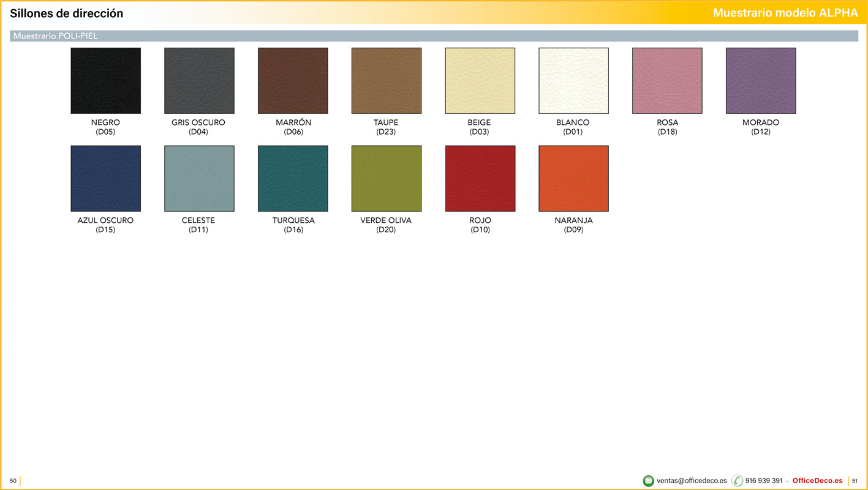Viewport: 868px width, 490px height.
Task: Select the AZUL OSCURO (D15) swatch
Action: pos(105,179)
